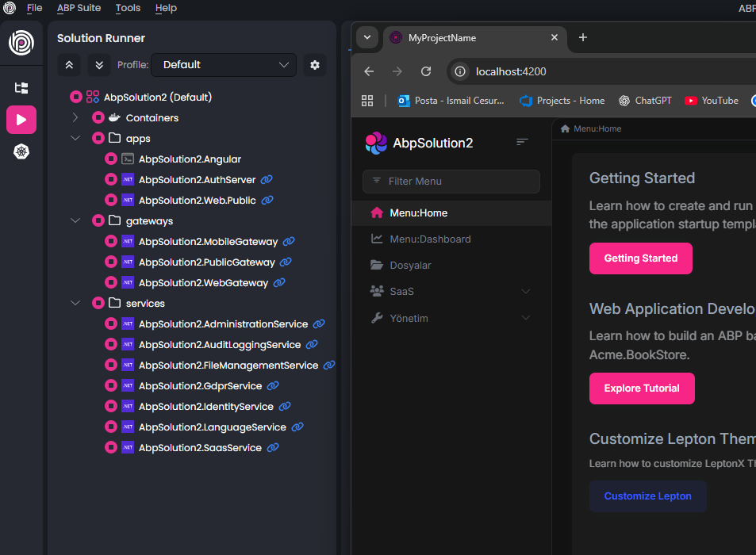756x555 pixels.
Task: Toggle run state of AbpSolution2.Angular
Action: [x=111, y=159]
